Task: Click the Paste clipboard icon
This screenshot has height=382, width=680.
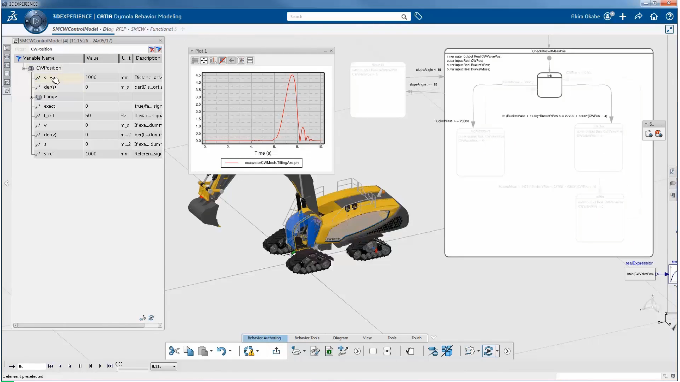Action: 203,351
